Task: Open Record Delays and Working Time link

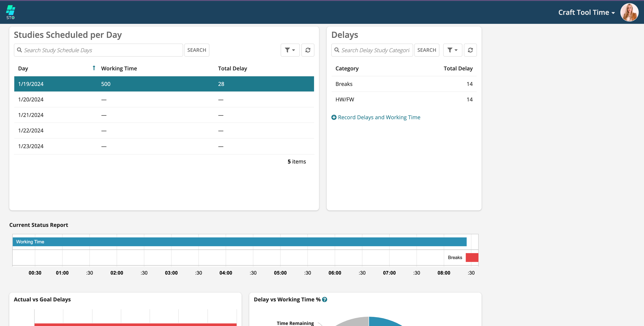Action: (379, 117)
